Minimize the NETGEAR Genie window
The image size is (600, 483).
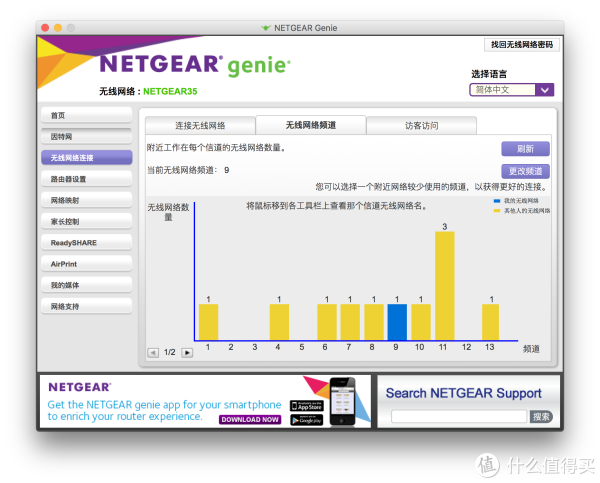58,28
